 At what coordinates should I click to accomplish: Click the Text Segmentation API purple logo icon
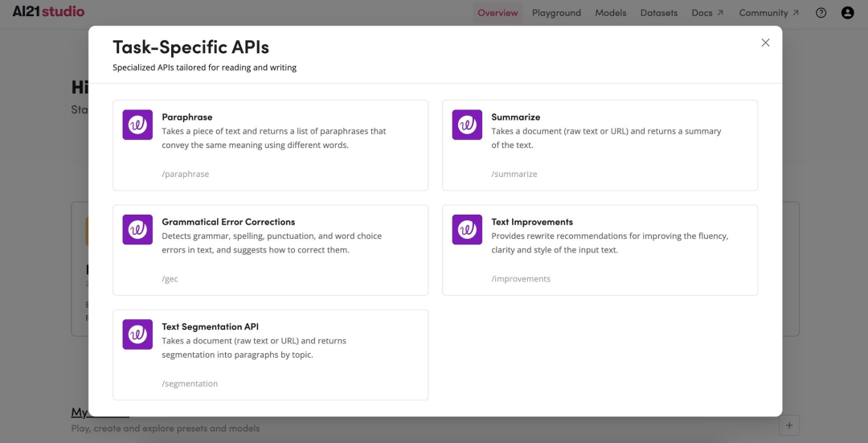click(137, 334)
